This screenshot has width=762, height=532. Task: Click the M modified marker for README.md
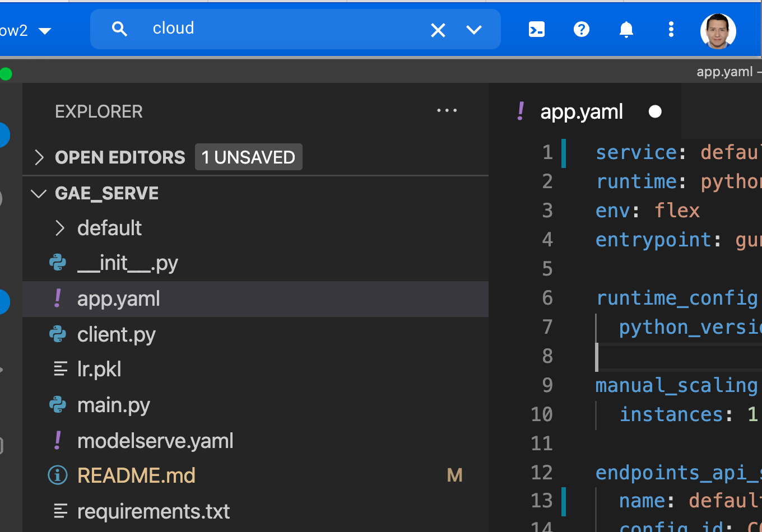tap(455, 475)
